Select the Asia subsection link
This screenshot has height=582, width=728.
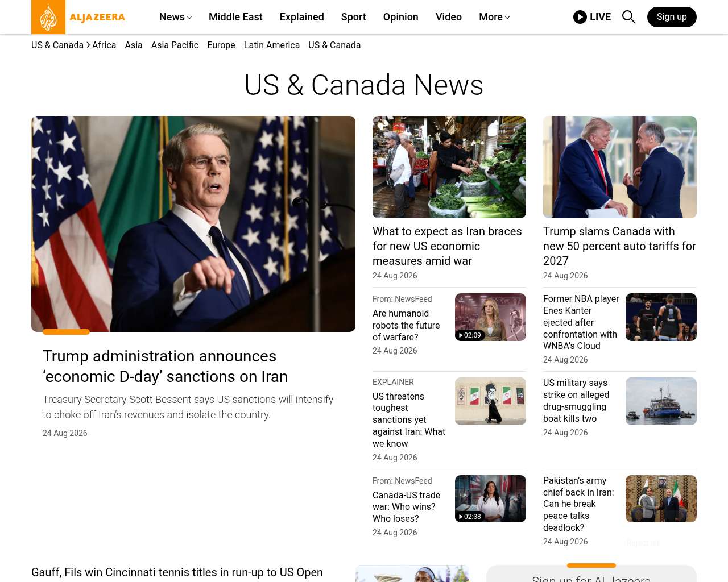coord(134,45)
